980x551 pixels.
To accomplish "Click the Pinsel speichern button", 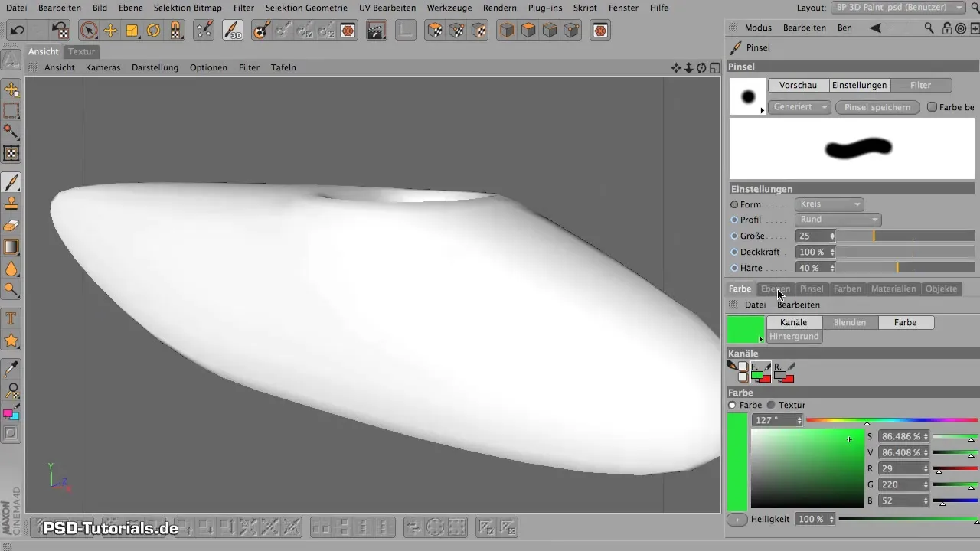I will point(877,107).
